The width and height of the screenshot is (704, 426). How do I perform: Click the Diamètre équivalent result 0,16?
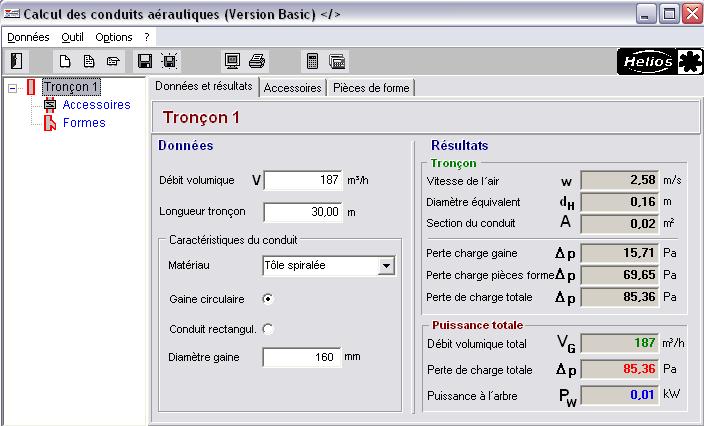click(x=620, y=202)
